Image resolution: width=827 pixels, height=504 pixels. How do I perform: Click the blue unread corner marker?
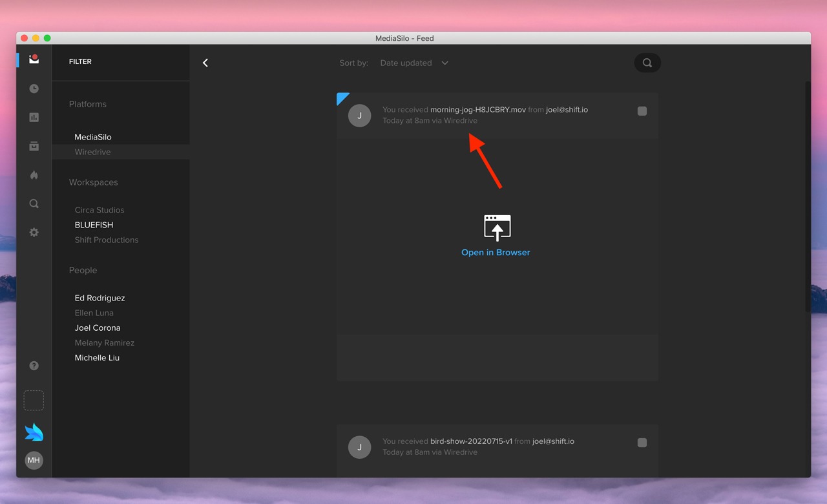(341, 97)
